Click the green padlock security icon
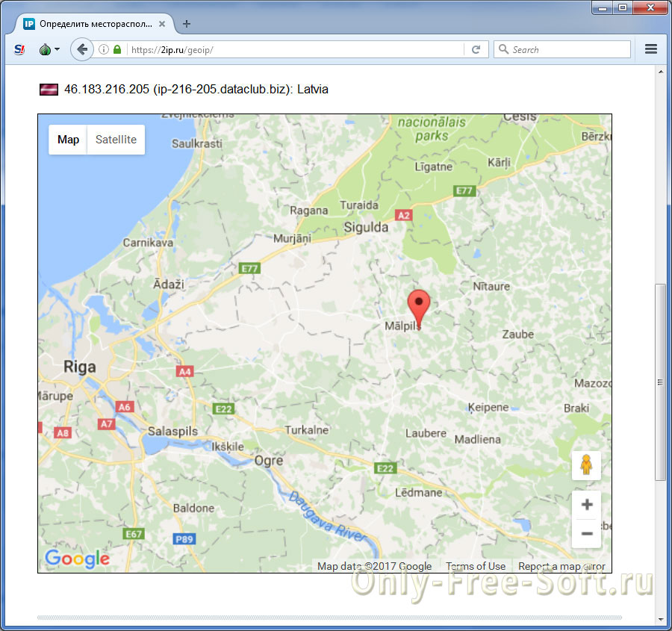672x631 pixels. [117, 49]
